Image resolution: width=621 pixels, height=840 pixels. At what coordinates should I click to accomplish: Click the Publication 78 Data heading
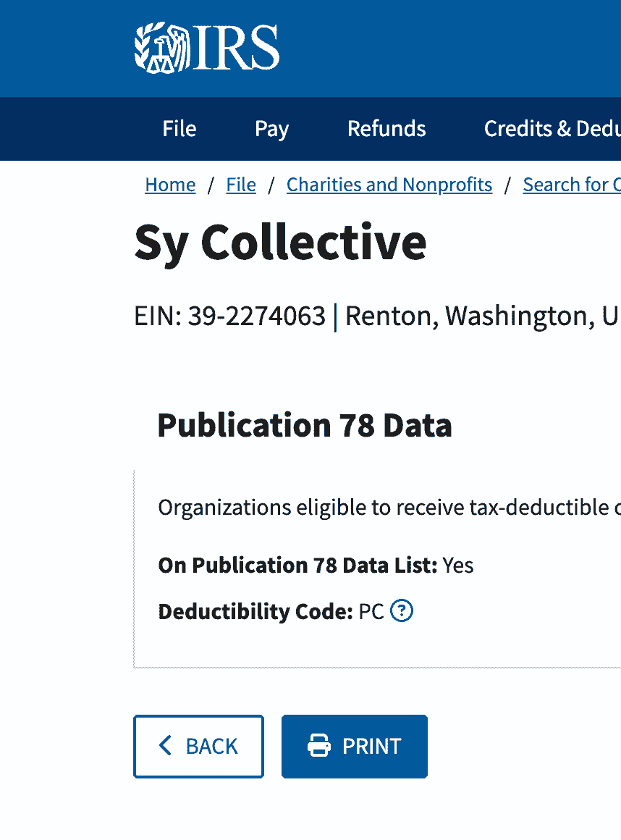point(304,425)
